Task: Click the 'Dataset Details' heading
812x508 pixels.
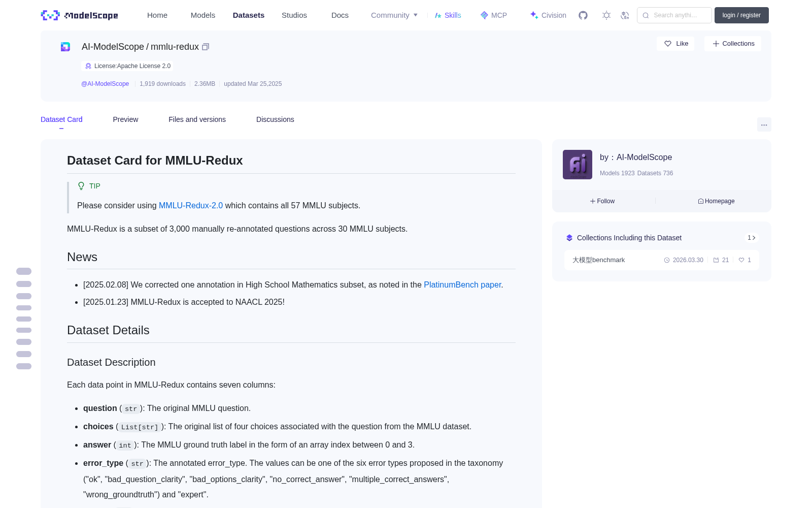Action: [x=108, y=330]
